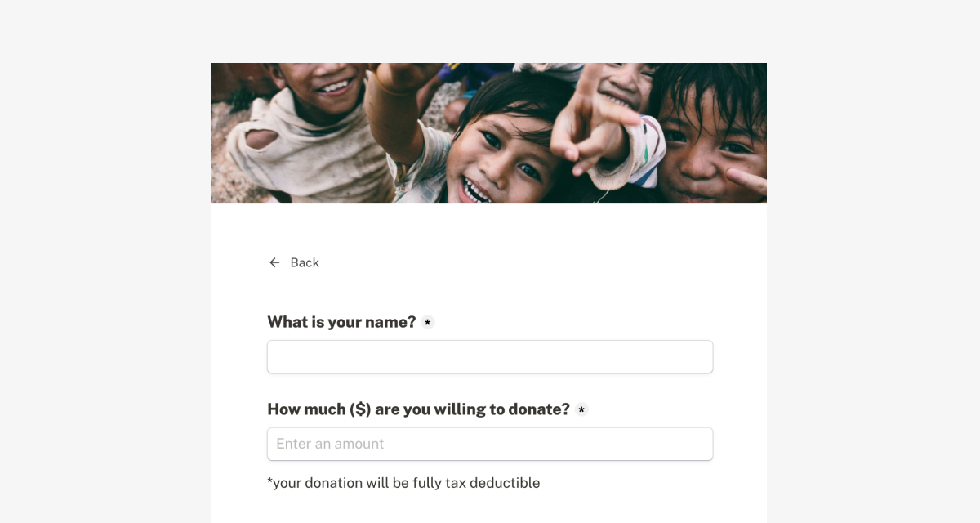Click the tax deductible note text
The image size is (980, 523).
pos(403,483)
